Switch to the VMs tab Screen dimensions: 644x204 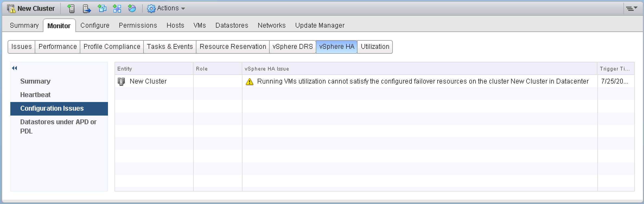200,25
